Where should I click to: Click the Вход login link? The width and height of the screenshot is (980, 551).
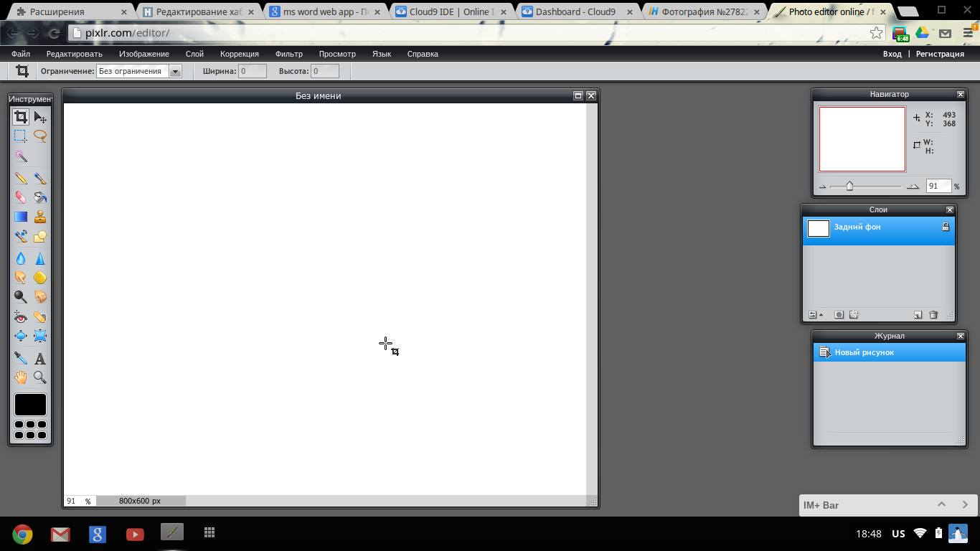tap(892, 54)
